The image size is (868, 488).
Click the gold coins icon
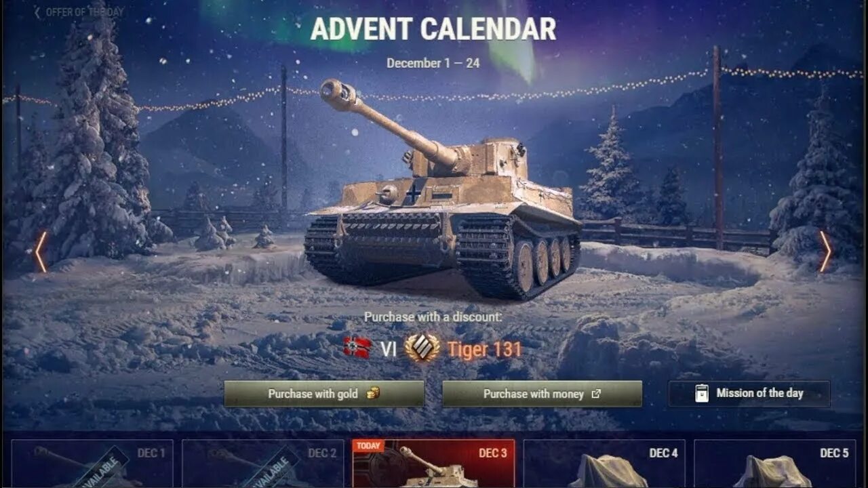(373, 393)
